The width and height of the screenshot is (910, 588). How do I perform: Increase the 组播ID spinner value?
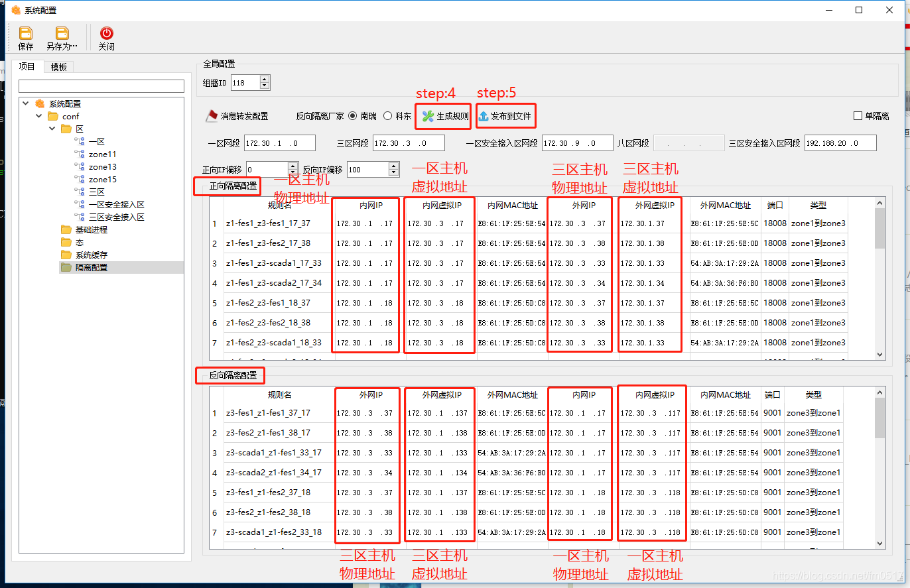tap(265, 80)
